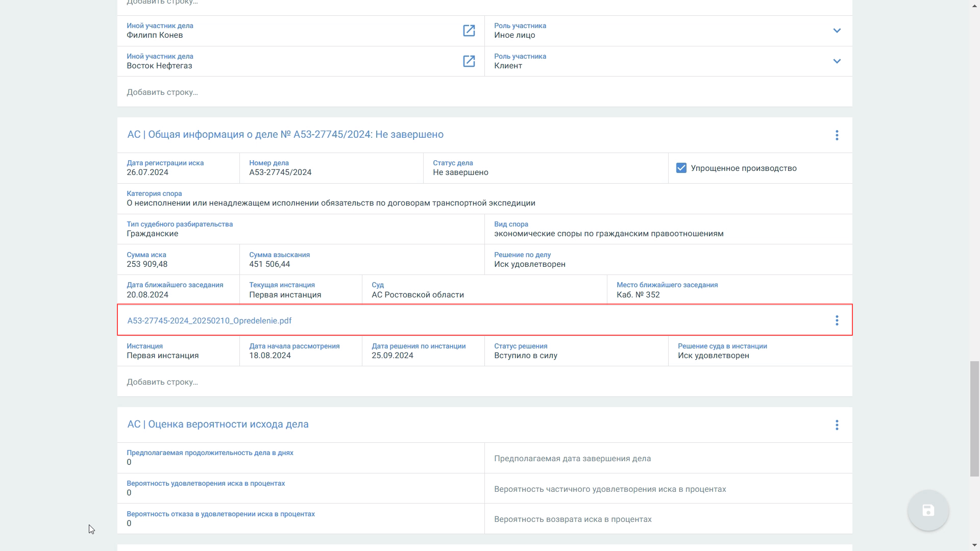Edit Дата ближайшего заседания field 20.08.2024
980x551 pixels.
[178, 290]
